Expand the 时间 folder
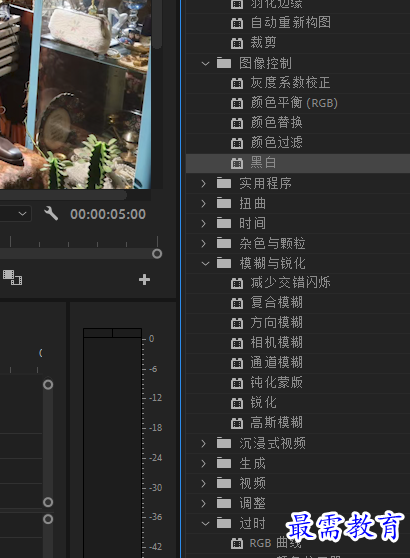410x558 pixels. [204, 223]
